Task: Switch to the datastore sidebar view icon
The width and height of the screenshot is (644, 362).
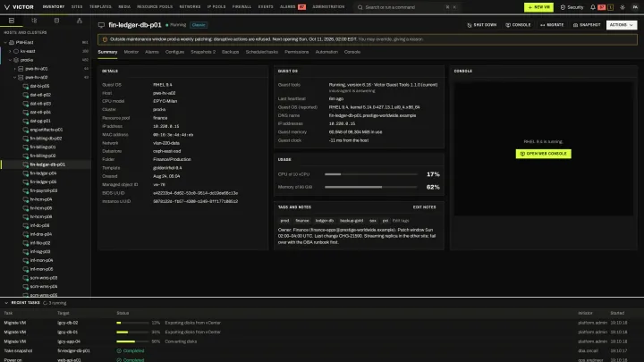Action: click(x=56, y=21)
